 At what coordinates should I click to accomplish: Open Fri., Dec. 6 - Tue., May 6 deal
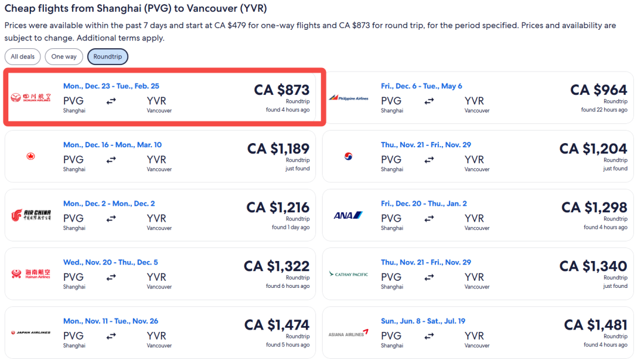[422, 86]
